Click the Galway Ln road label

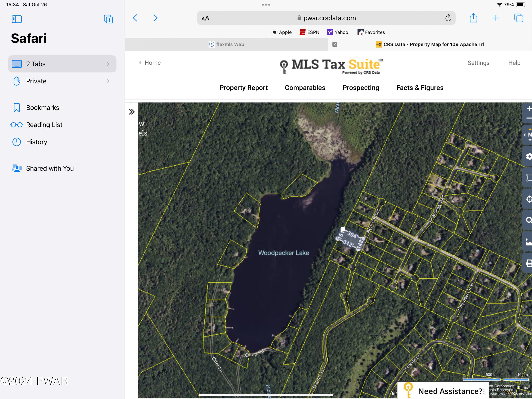[x=318, y=378]
